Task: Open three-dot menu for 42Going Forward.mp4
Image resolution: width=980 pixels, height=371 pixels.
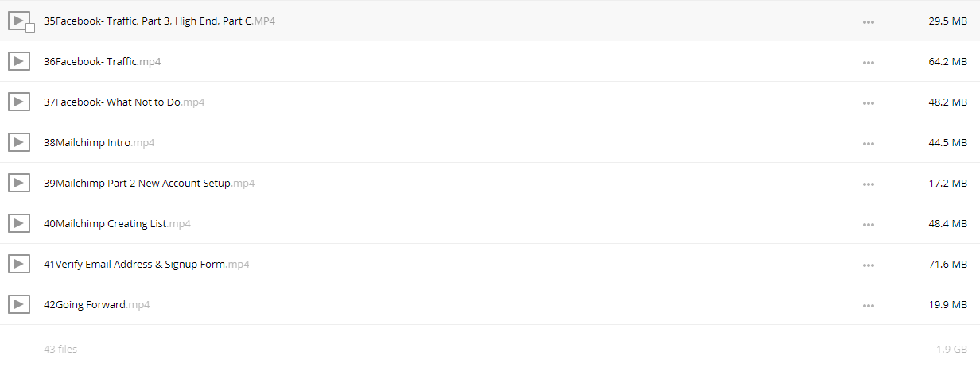Action: point(869,305)
